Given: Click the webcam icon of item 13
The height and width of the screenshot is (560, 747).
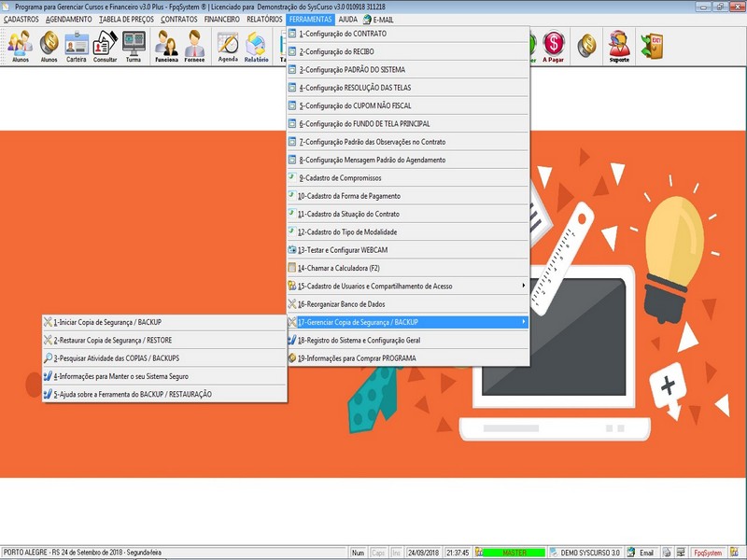Looking at the screenshot, I should point(292,250).
